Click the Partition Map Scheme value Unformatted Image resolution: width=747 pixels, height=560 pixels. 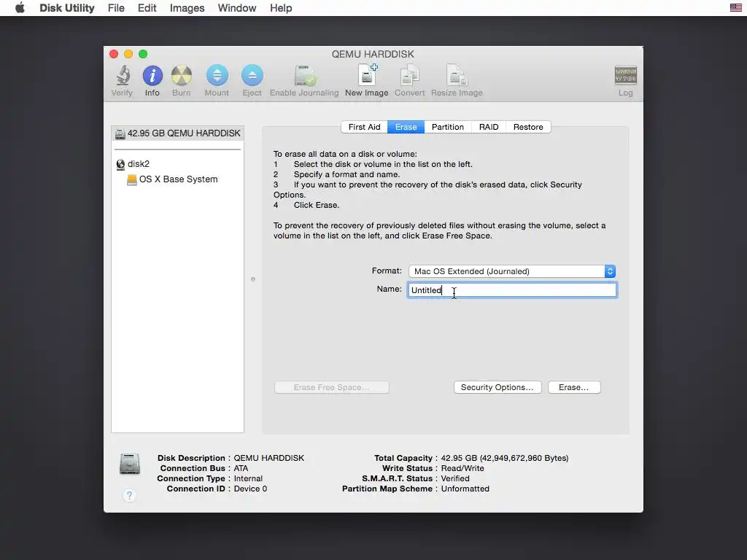click(465, 489)
